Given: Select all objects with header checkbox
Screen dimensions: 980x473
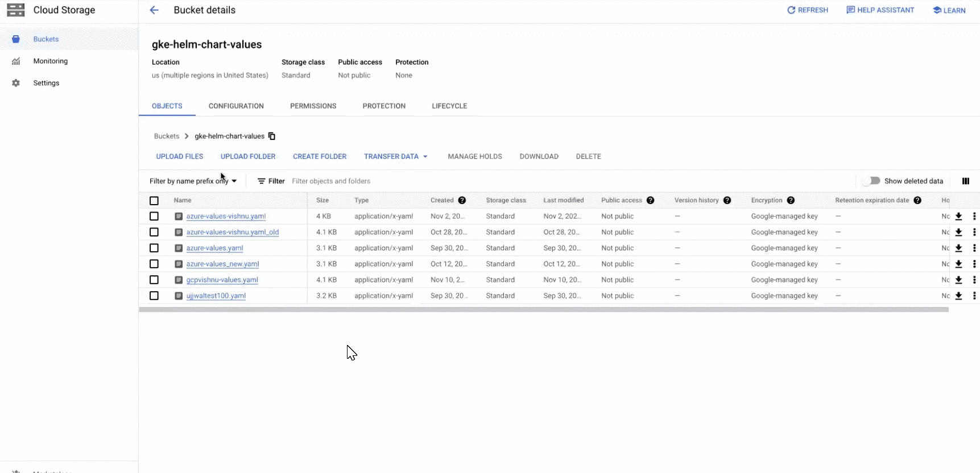Looking at the screenshot, I should click(154, 201).
